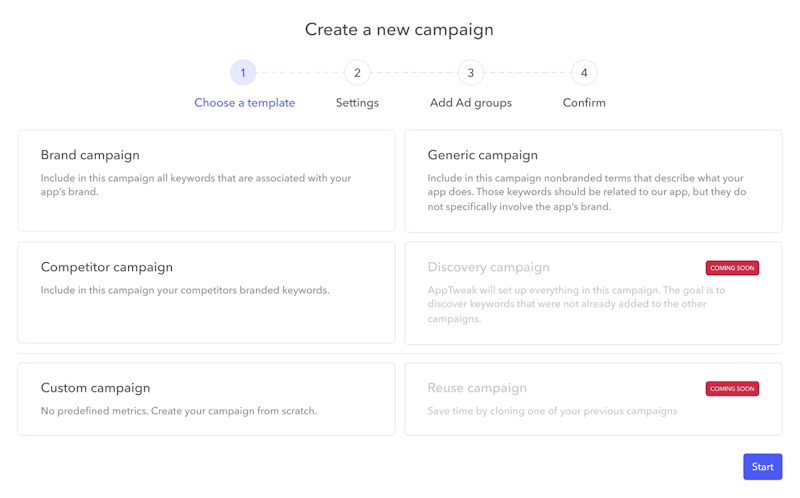Choose the Generic campaign template card
The image size is (800, 498).
593,182
